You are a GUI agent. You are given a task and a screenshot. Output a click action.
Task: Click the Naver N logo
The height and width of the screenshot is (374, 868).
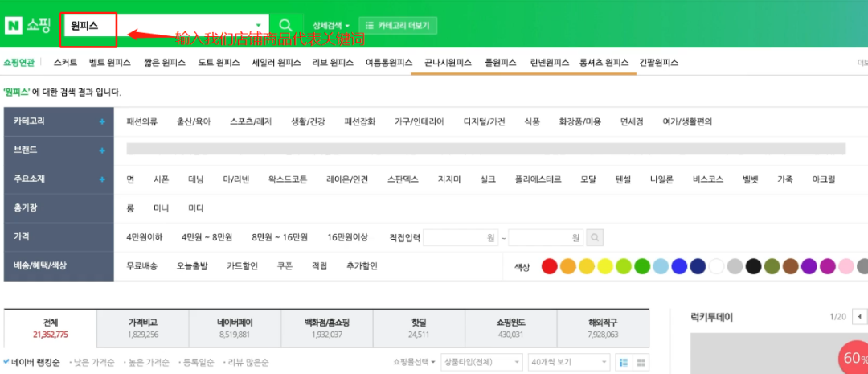[x=12, y=26]
